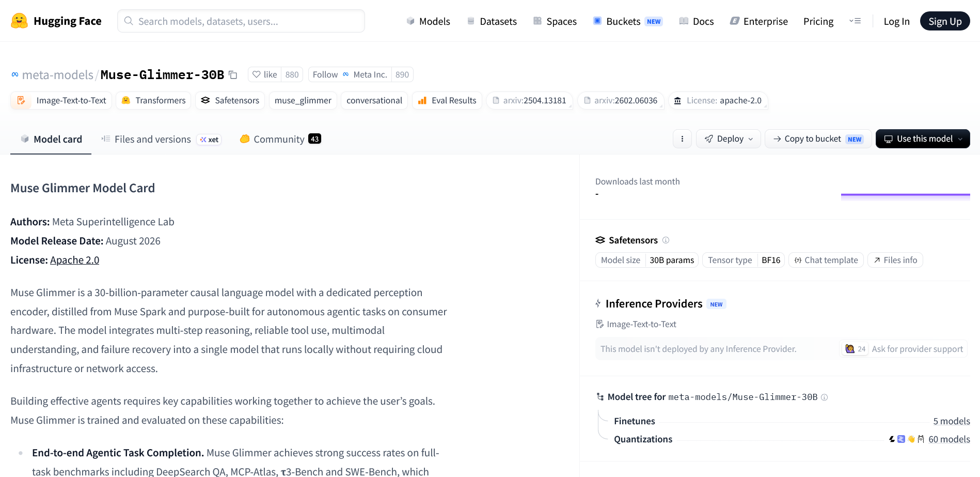980x477 pixels.
Task: Focus the search models input field
Action: tap(241, 21)
